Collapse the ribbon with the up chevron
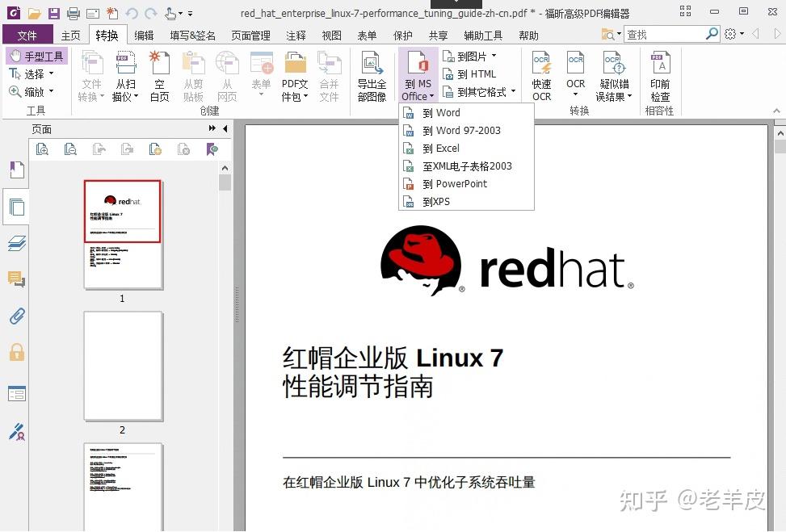The width and height of the screenshot is (786, 532). pyautogui.click(x=776, y=111)
